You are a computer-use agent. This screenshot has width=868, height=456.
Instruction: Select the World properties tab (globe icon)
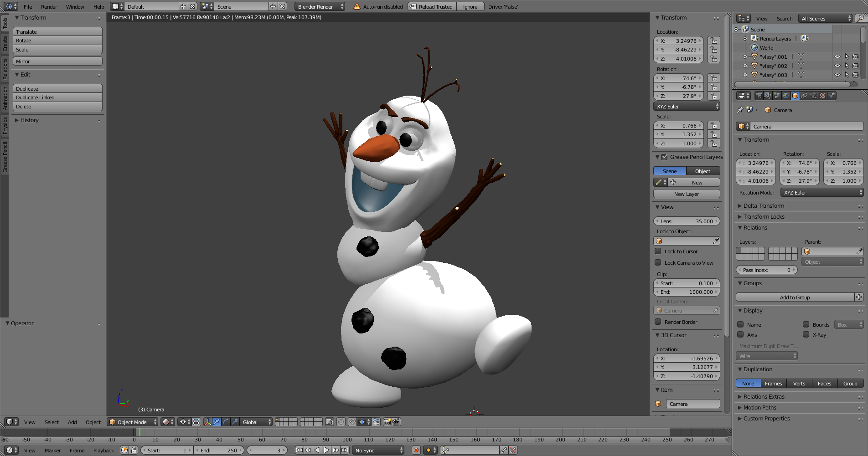(785, 96)
